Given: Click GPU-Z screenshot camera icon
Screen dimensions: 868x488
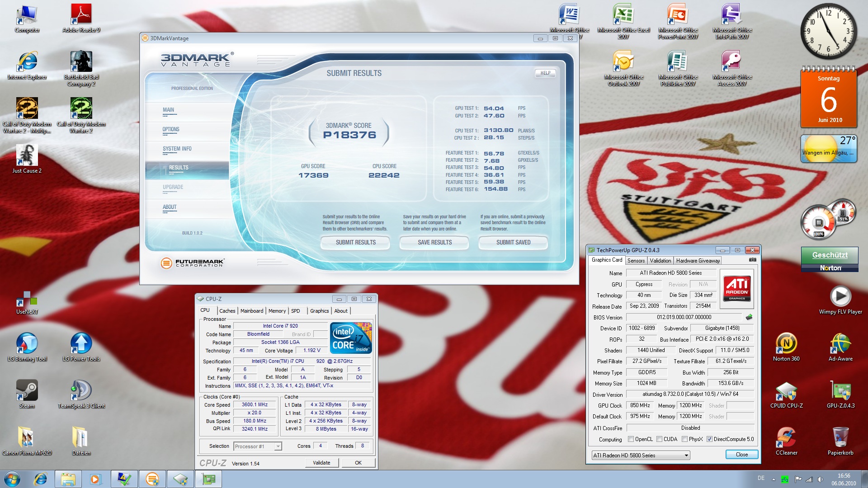Looking at the screenshot, I should tap(752, 260).
